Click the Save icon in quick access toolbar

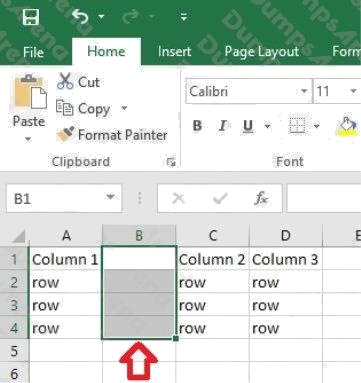click(31, 16)
